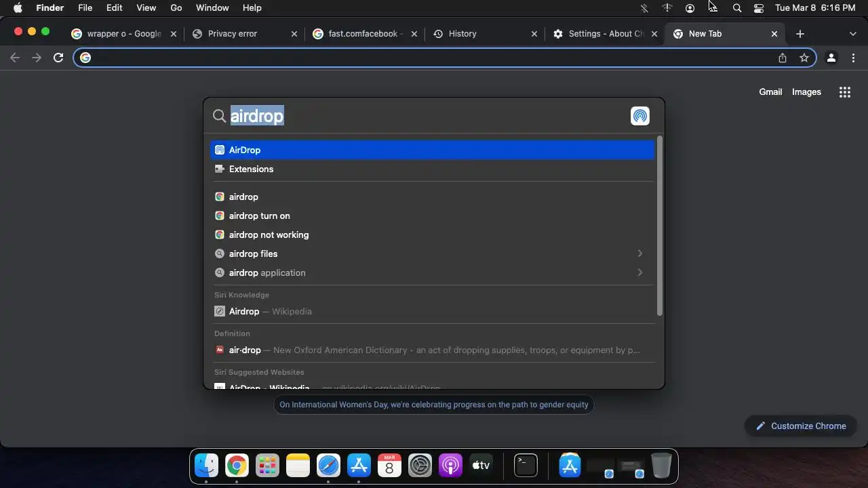The height and width of the screenshot is (488, 868).
Task: Open the Chrome profile button
Action: pyautogui.click(x=831, y=58)
